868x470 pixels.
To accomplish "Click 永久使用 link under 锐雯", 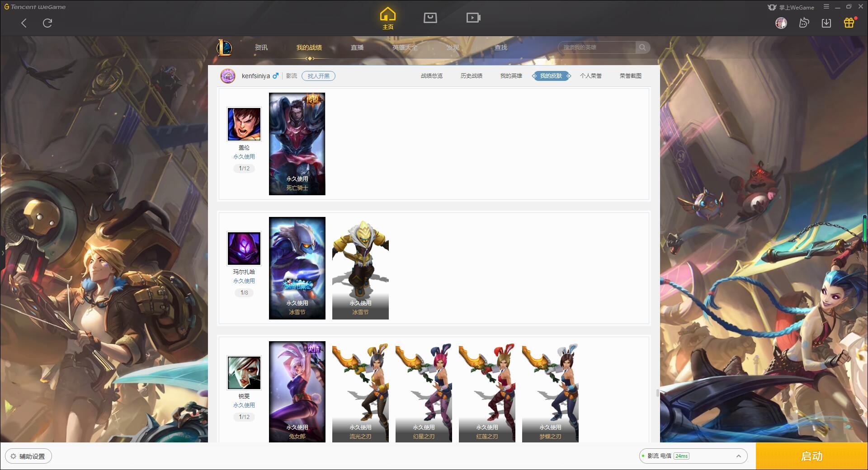I will point(244,405).
